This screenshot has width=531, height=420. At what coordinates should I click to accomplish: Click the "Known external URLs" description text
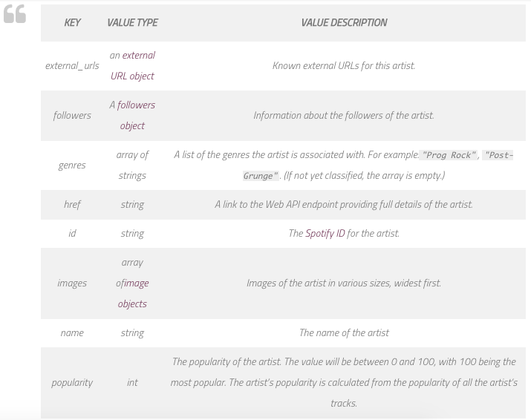point(344,65)
